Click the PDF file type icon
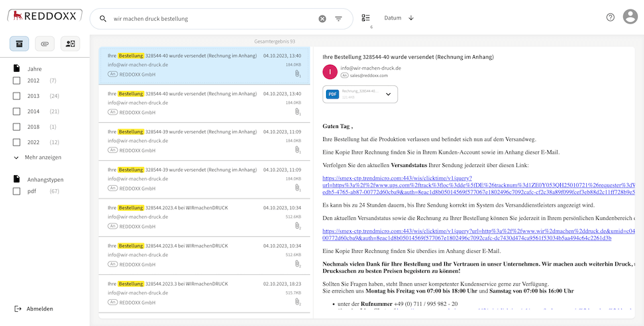The height and width of the screenshot is (326, 644). point(332,94)
